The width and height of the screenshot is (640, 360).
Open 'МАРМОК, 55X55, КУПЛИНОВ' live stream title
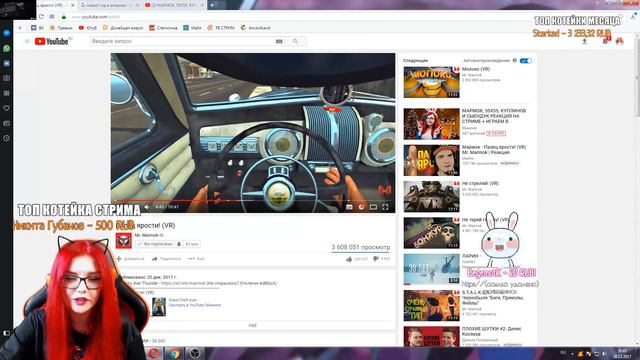(494, 116)
